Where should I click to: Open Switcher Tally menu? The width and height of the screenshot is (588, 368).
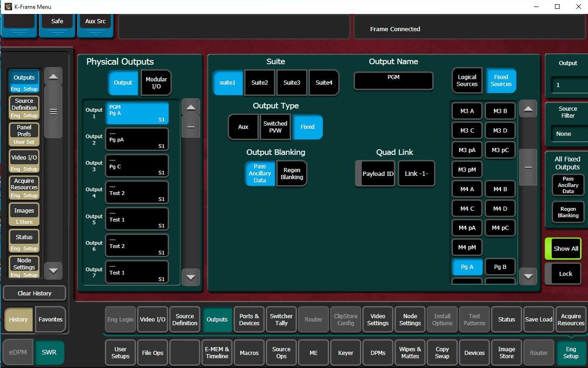[281, 320]
